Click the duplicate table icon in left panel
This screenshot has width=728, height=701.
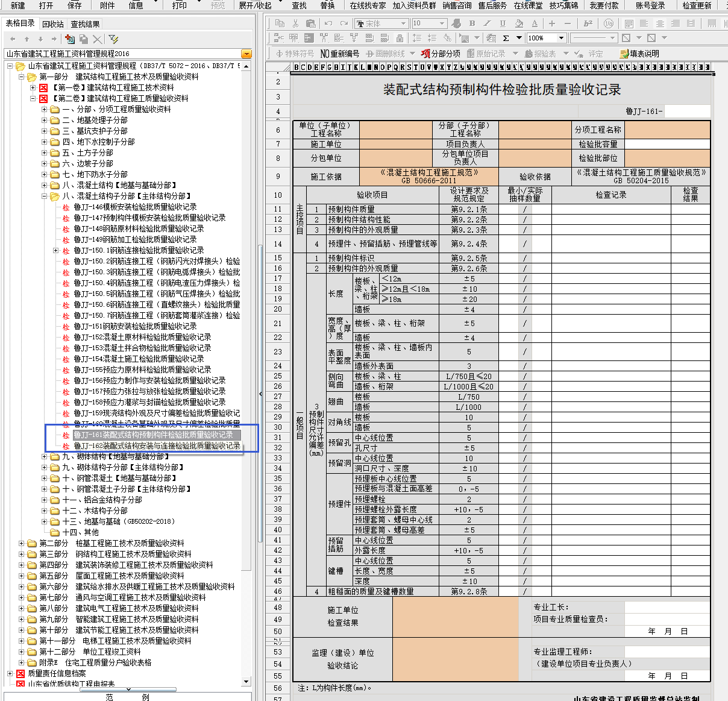pyautogui.click(x=84, y=39)
